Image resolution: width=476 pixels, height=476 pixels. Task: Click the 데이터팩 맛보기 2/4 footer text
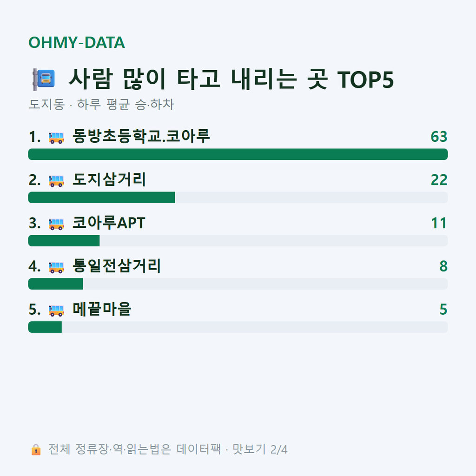pyautogui.click(x=168, y=450)
